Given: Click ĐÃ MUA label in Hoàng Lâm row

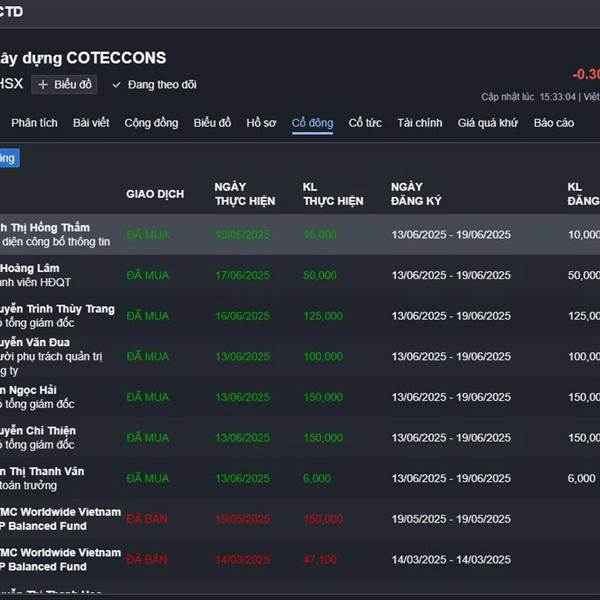Looking at the screenshot, I should 148,275.
